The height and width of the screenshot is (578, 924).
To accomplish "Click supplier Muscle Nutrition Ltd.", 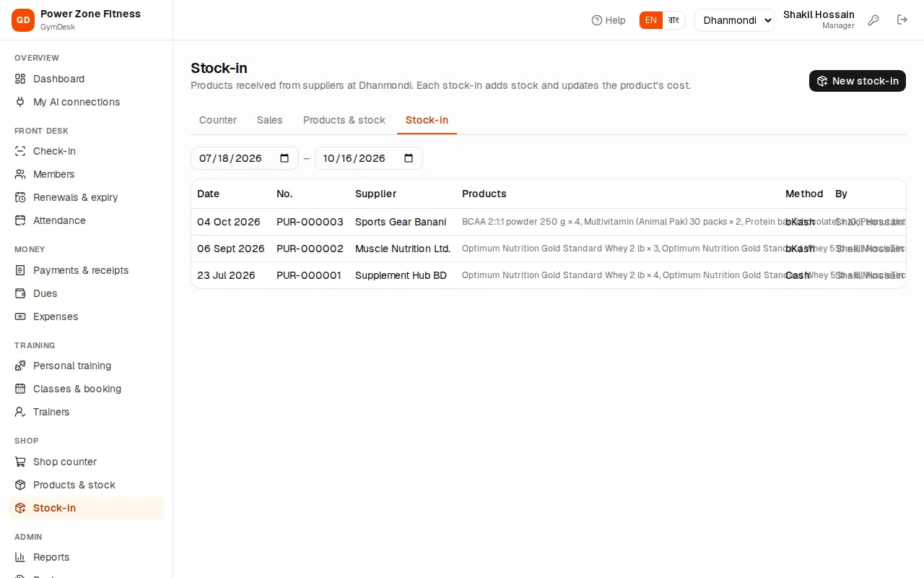I will coord(403,249).
